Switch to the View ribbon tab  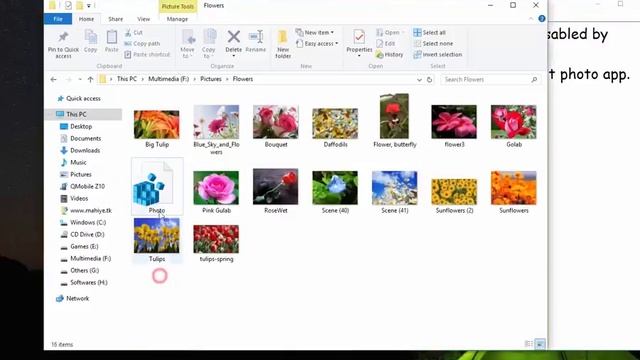(144, 19)
